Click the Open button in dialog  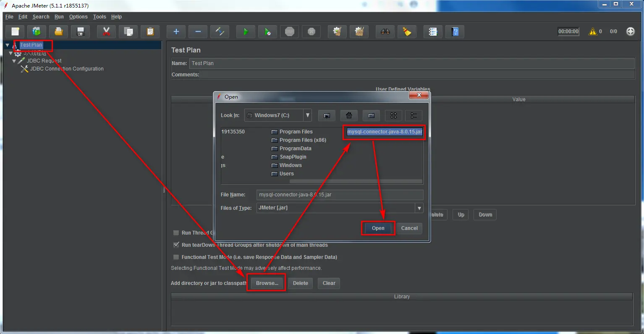(378, 228)
